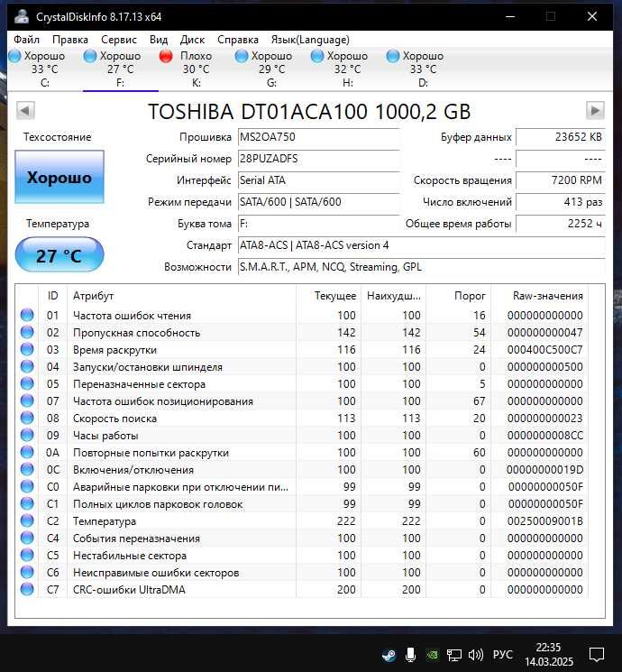Click raw value 00250009001B
The width and height of the screenshot is (622, 672).
coord(544,521)
